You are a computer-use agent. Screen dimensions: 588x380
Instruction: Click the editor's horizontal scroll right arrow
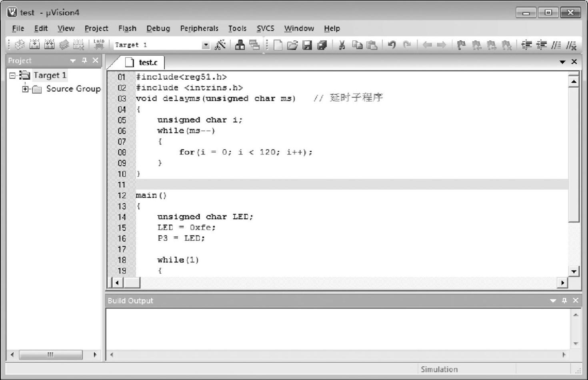562,283
